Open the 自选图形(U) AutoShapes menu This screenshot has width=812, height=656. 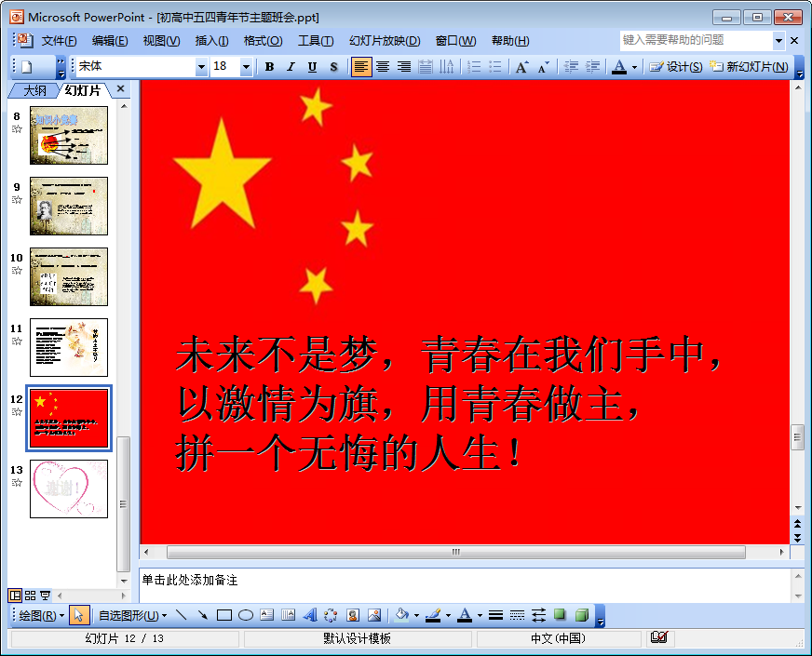point(132,616)
